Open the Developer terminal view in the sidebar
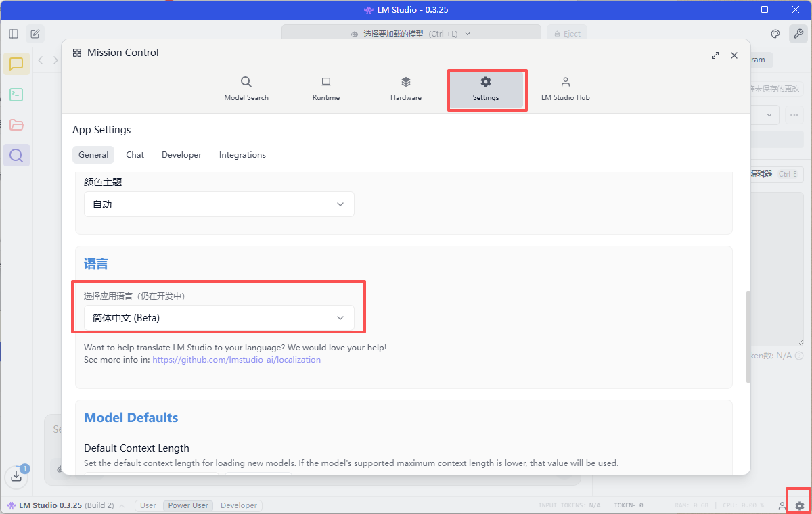 point(16,95)
